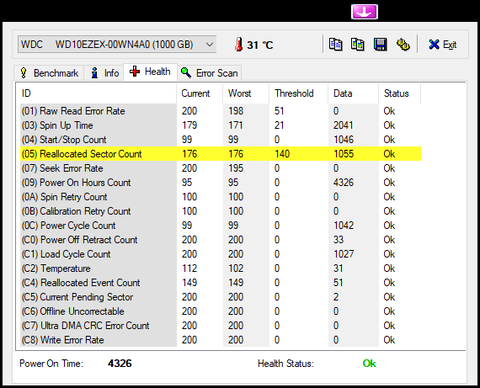Switch to the Info tab

(x=105, y=73)
